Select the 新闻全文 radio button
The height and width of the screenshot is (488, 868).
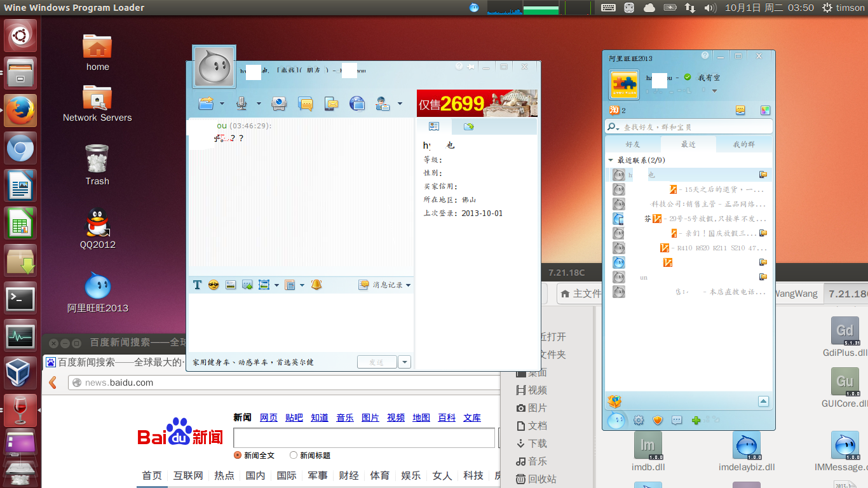[x=238, y=455]
